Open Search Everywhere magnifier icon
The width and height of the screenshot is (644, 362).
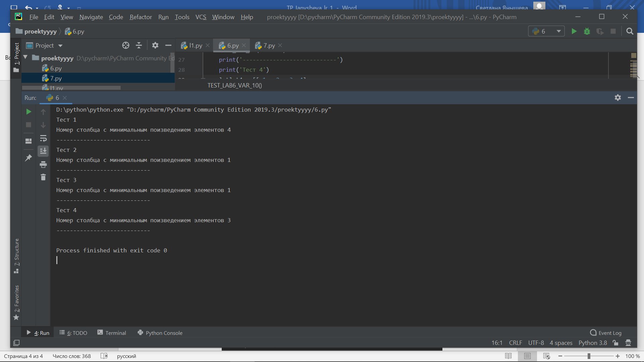tap(630, 31)
